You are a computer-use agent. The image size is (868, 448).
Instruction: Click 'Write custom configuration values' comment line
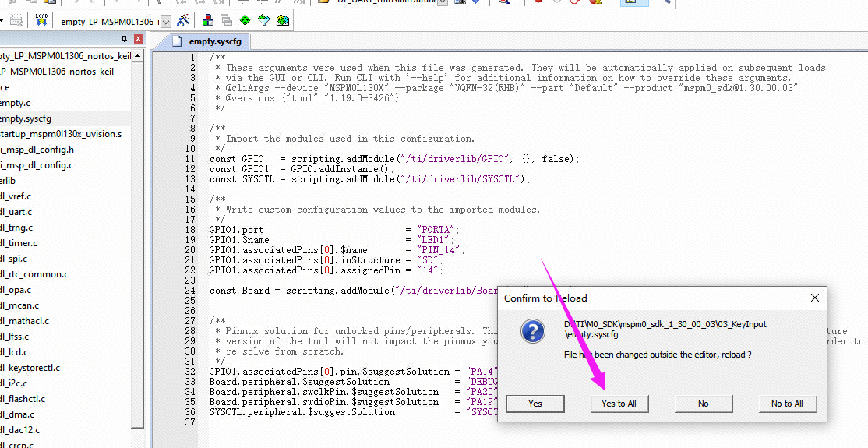378,210
